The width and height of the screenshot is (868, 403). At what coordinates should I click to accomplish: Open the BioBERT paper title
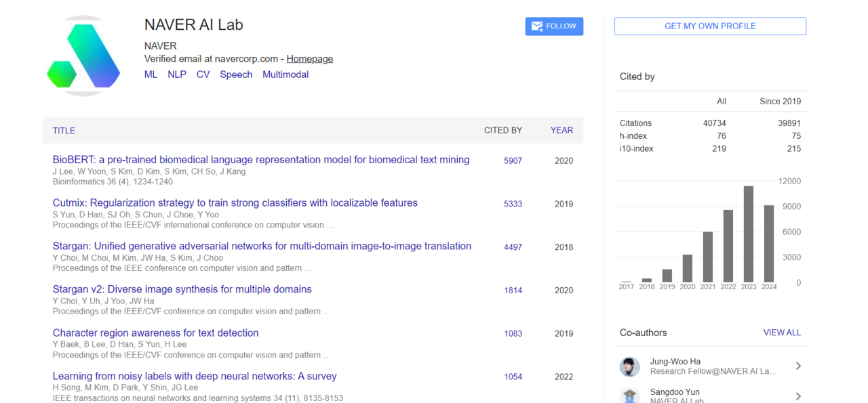(260, 160)
